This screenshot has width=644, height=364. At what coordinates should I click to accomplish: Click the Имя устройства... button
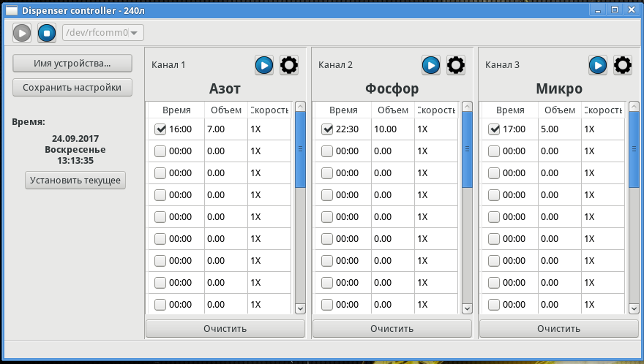72,64
